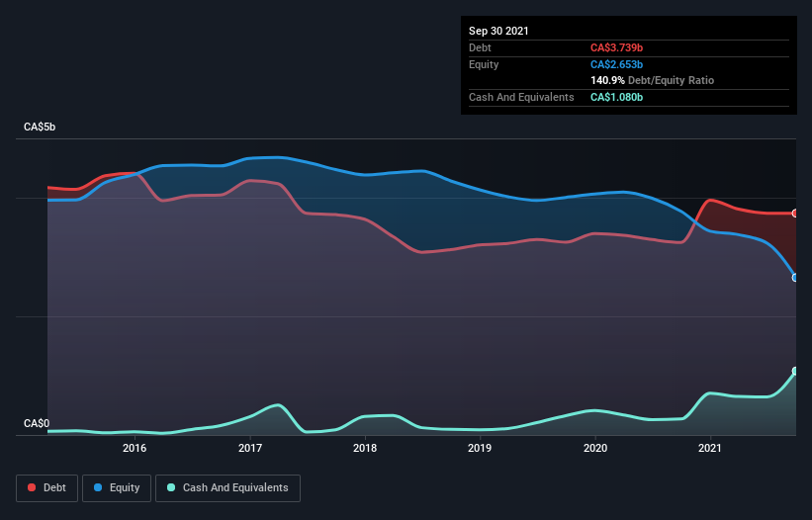Click the Debt label in tooltip
This screenshot has height=520, width=812.
coord(480,47)
